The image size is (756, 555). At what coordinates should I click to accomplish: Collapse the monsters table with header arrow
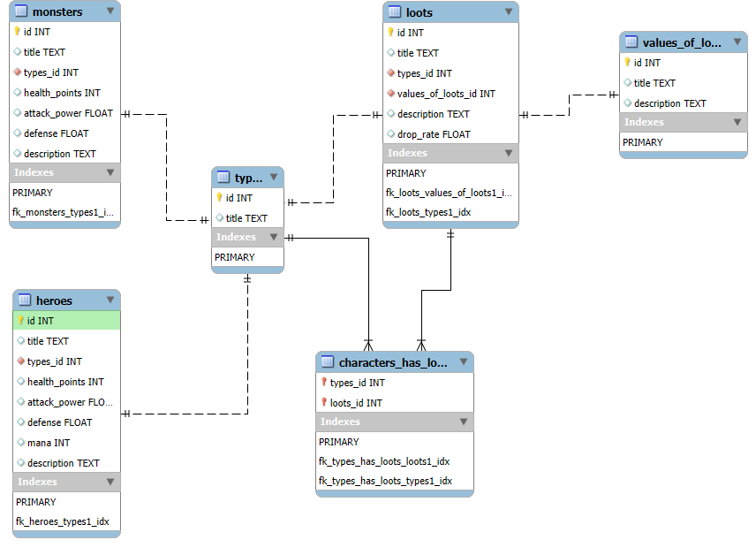pyautogui.click(x=110, y=11)
